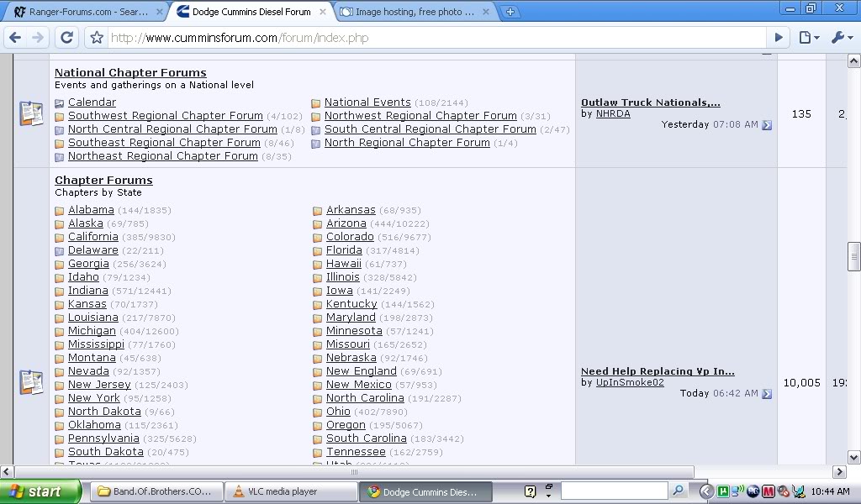This screenshot has width=861, height=504.
Task: View the NHRDA user profile link
Action: [613, 113]
